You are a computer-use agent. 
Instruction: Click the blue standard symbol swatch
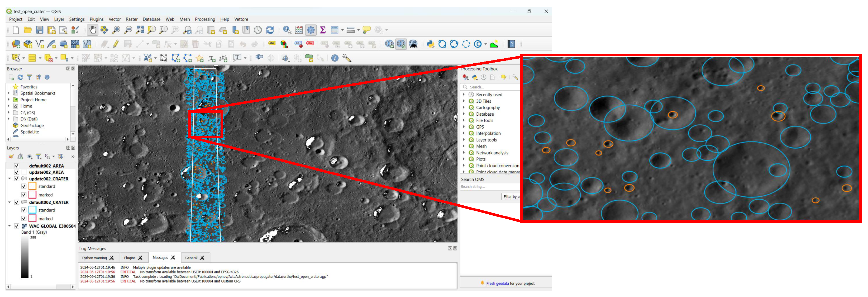pyautogui.click(x=32, y=210)
